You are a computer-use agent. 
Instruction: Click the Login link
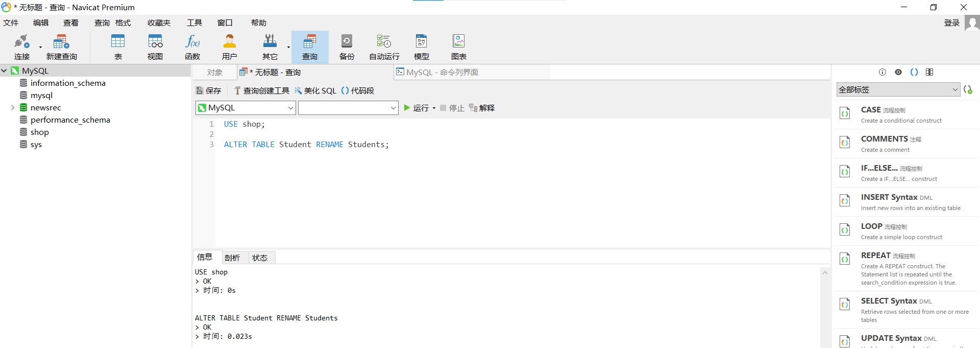[x=952, y=23]
